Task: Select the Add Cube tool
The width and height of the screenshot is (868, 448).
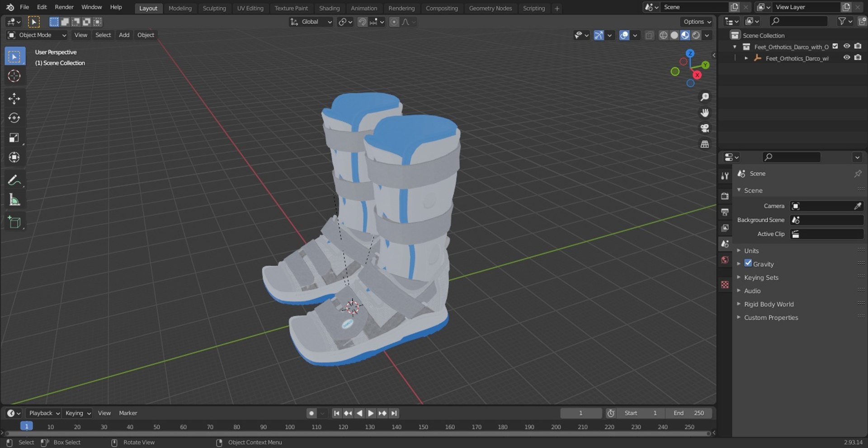Action: (14, 222)
